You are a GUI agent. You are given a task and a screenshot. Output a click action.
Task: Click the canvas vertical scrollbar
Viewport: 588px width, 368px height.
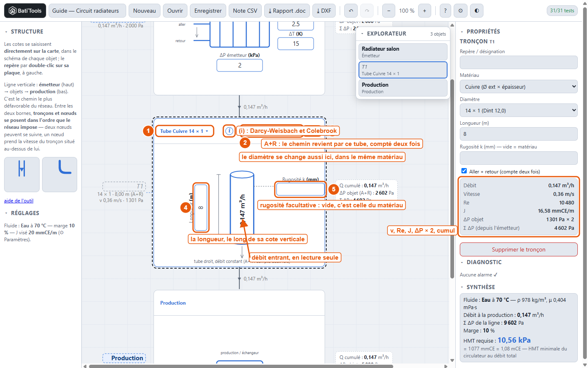[452, 179]
